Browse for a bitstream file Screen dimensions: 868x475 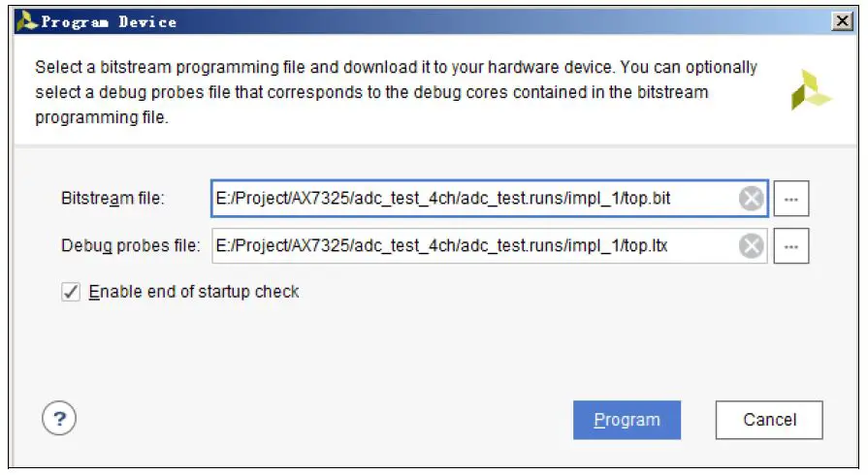(x=791, y=199)
